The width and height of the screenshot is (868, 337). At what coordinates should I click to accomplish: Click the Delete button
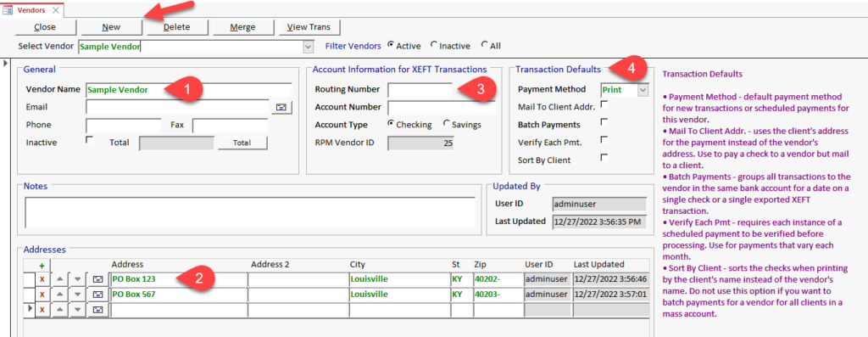(176, 26)
